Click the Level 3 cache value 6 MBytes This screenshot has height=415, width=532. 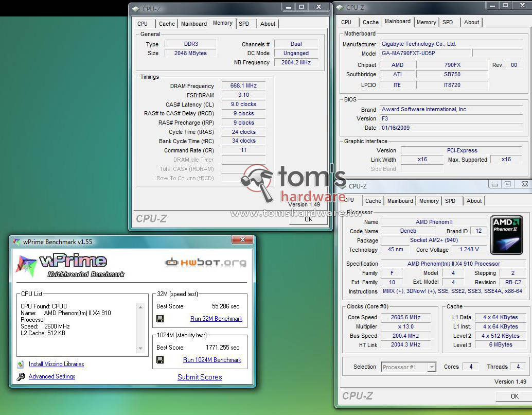tap(501, 344)
